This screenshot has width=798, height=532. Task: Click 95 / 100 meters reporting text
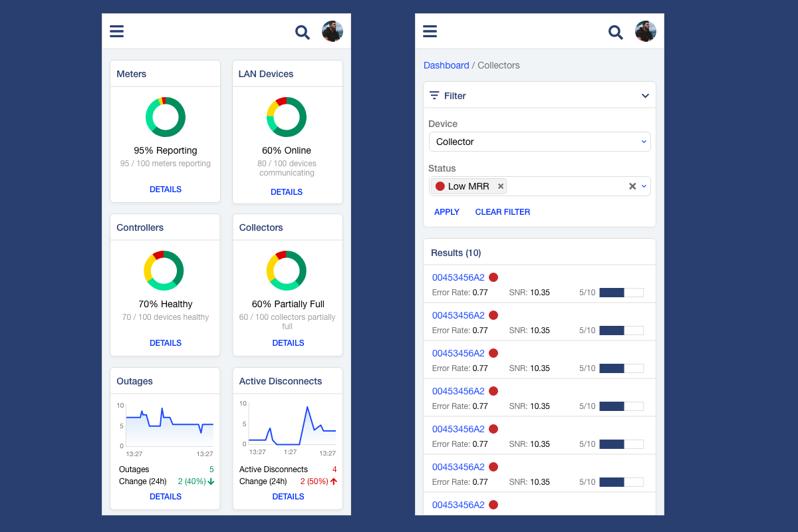pyautogui.click(x=166, y=164)
